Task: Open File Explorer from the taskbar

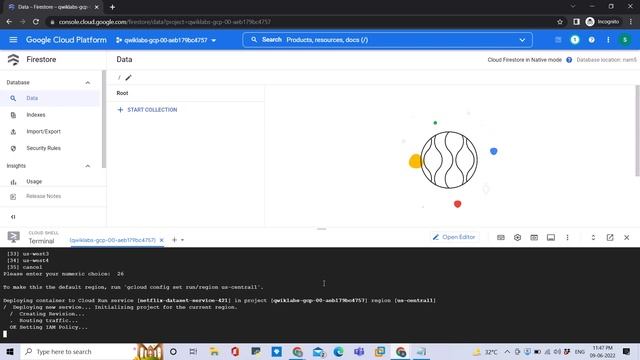Action: [x=214, y=351]
